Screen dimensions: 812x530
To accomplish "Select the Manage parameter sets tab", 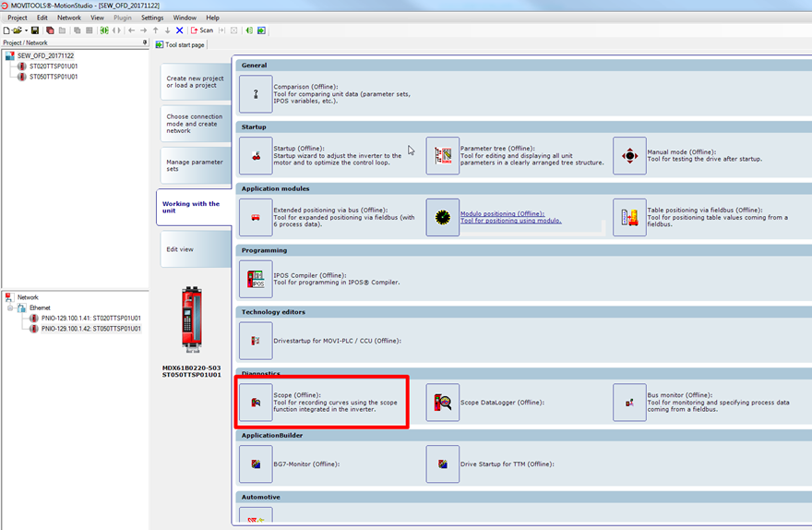I will (x=195, y=165).
